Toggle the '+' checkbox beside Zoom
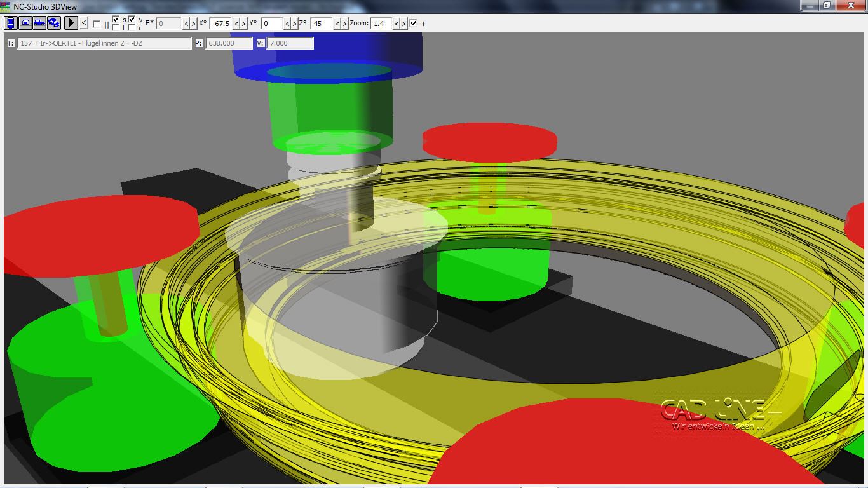Image resolution: width=868 pixels, height=488 pixels. coord(414,23)
